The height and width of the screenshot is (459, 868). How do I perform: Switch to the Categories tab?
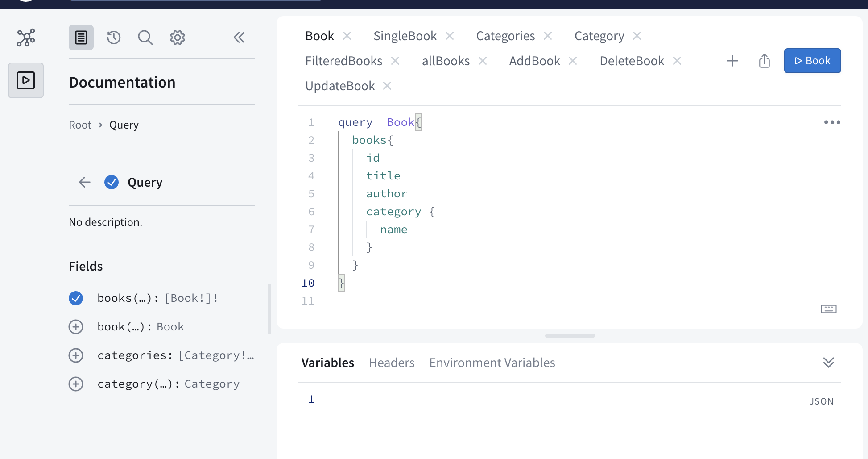505,36
